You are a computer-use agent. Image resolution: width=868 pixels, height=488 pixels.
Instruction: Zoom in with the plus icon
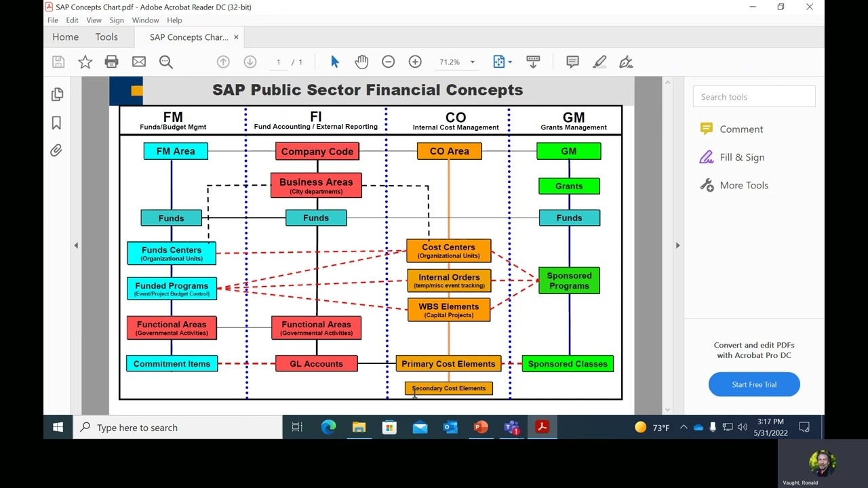coord(415,62)
